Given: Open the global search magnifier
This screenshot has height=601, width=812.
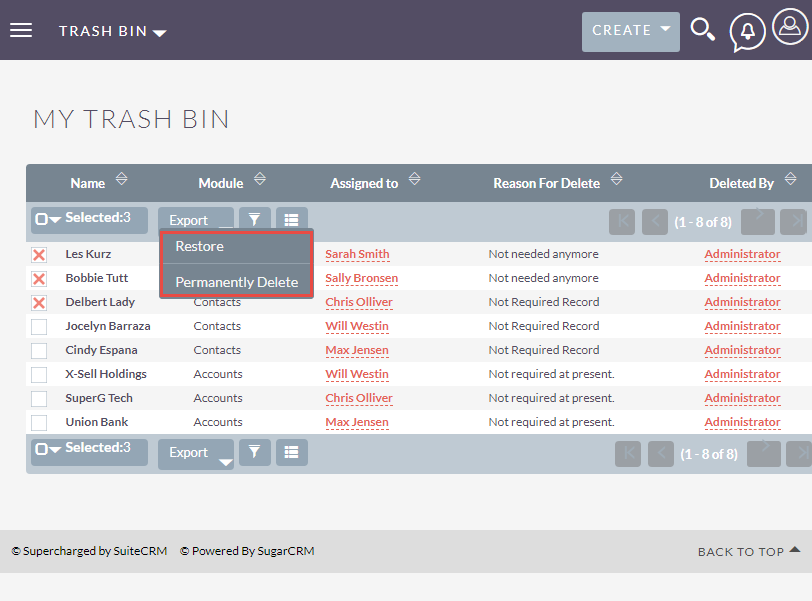Looking at the screenshot, I should click(703, 29).
